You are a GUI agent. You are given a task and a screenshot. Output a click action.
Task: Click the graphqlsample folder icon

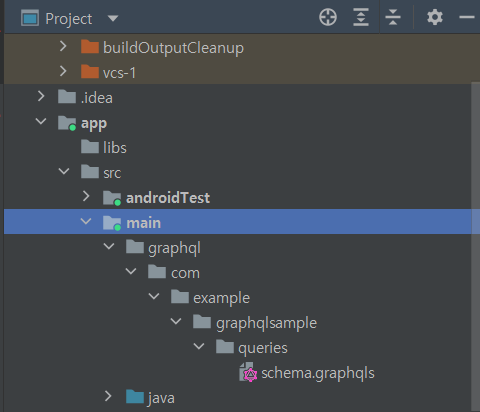coord(202,322)
